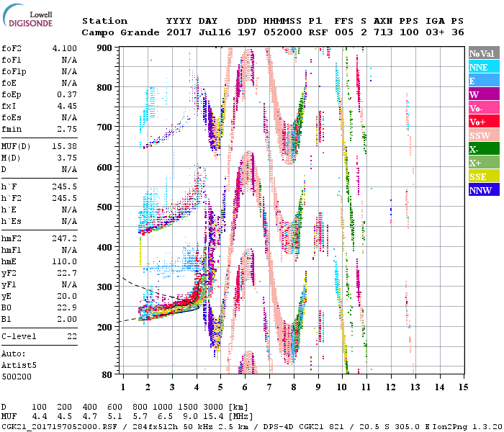Click frequency axis tick label 15

click(x=463, y=387)
